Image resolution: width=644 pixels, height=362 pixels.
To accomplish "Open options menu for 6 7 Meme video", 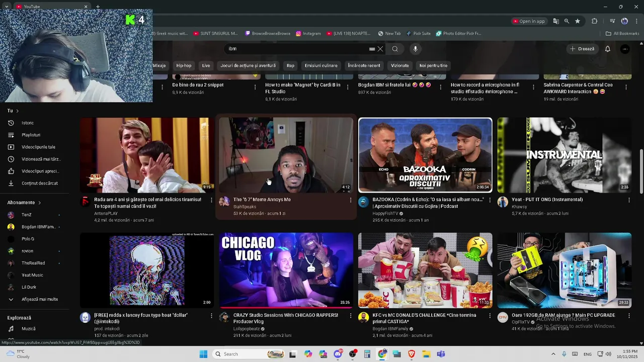I will [x=351, y=200].
